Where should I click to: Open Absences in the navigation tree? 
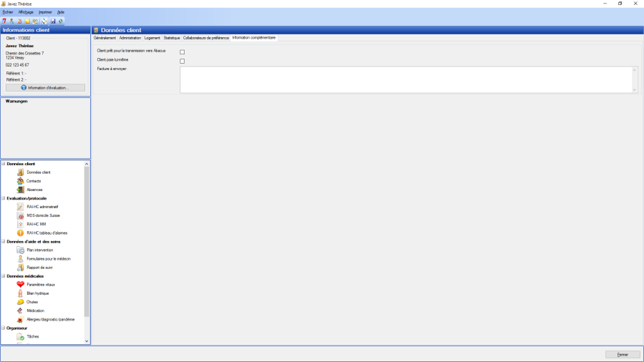(x=34, y=190)
